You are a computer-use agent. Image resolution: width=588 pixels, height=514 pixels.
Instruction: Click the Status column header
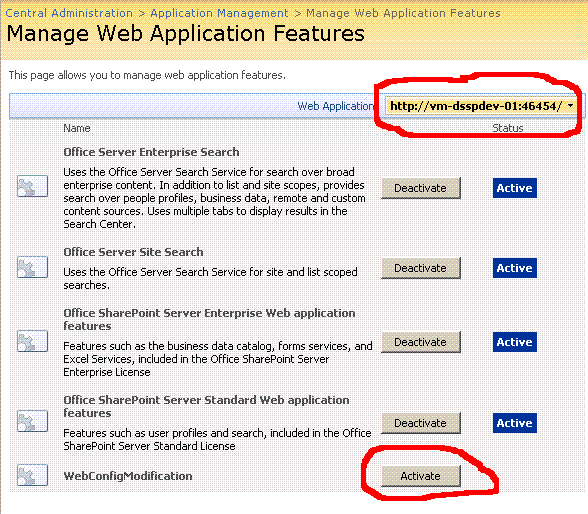507,128
